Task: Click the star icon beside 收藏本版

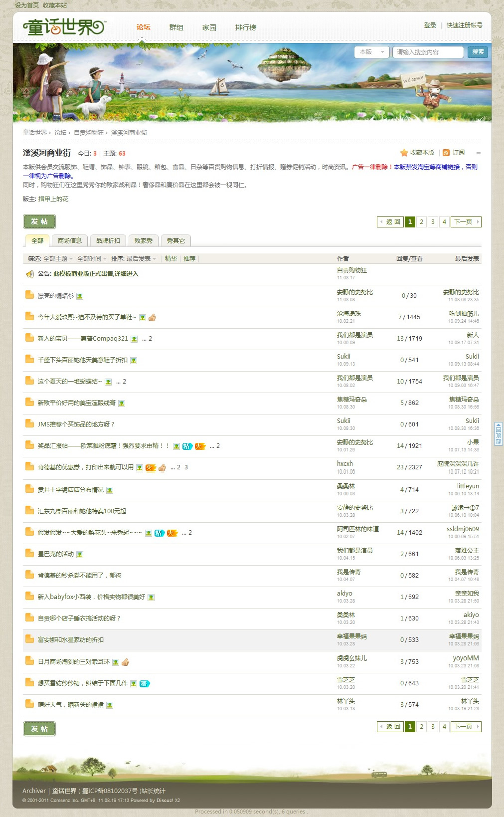Action: click(x=404, y=153)
